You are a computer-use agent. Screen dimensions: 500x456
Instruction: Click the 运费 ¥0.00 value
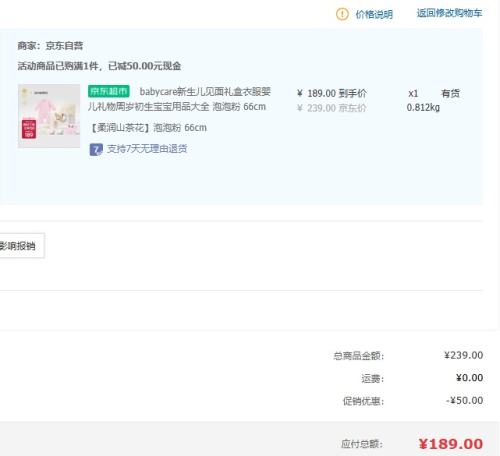pos(469,378)
